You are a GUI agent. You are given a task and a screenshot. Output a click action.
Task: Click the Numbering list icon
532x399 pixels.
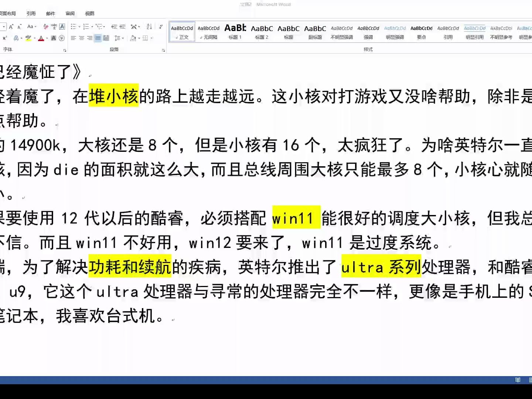[86, 27]
